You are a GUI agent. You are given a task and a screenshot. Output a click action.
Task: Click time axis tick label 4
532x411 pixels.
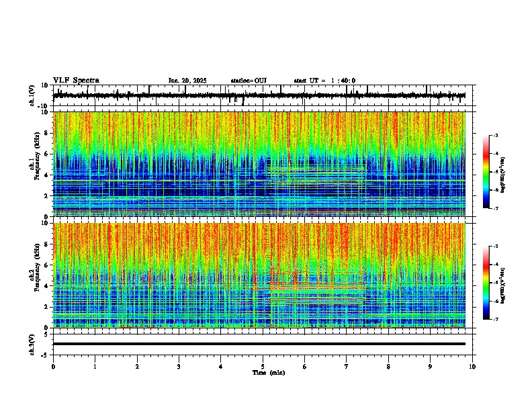[221, 367]
